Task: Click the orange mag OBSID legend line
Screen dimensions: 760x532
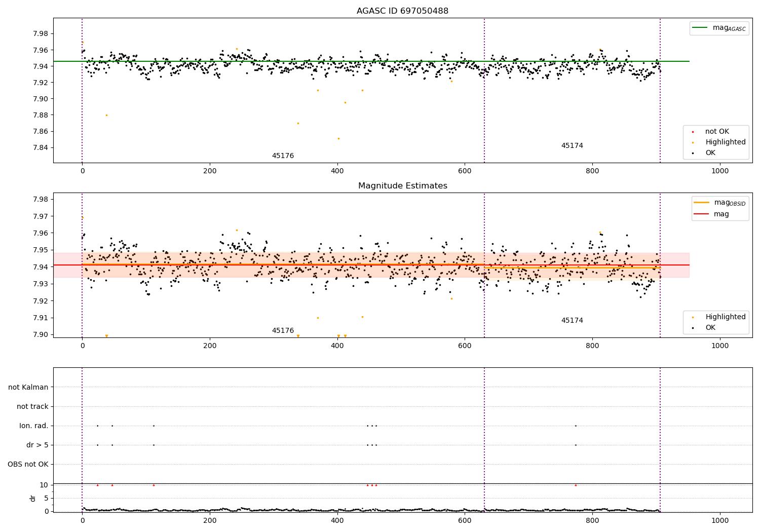Action: point(701,203)
